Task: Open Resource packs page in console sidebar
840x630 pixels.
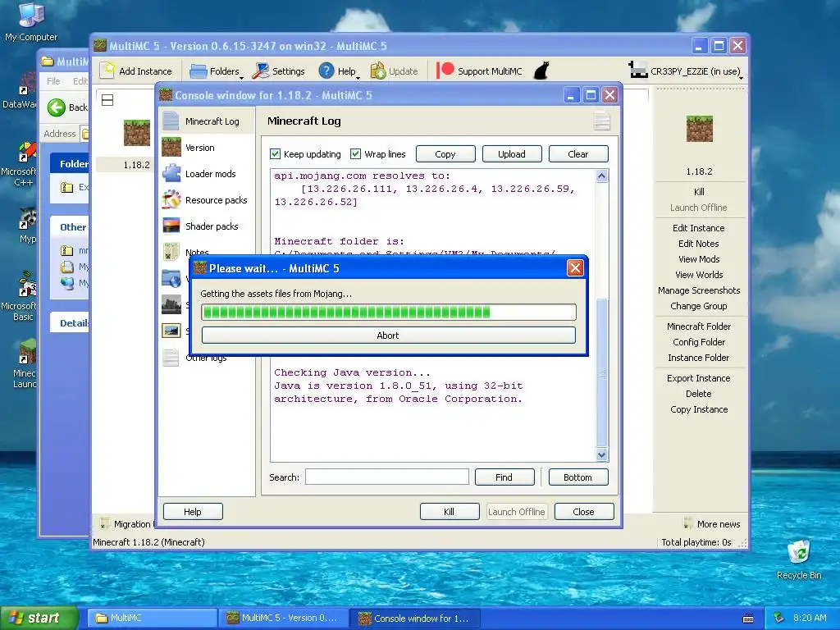Action: tap(207, 200)
